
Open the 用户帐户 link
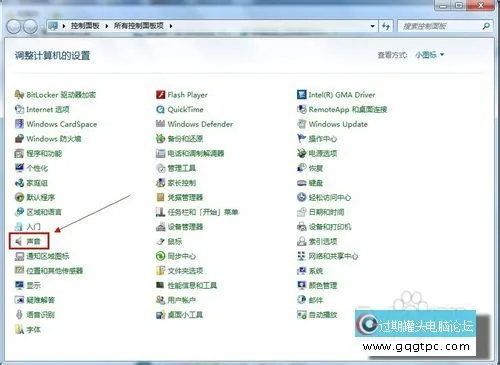[x=182, y=300]
